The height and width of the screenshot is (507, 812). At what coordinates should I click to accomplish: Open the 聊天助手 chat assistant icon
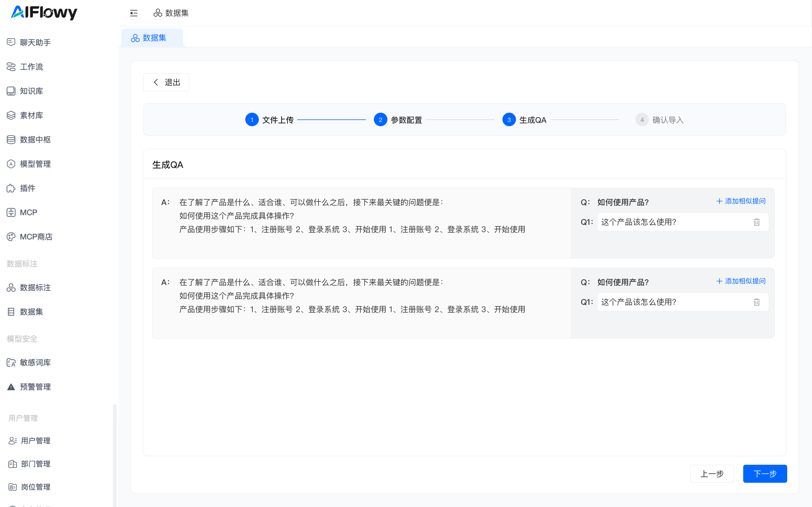pyautogui.click(x=11, y=42)
